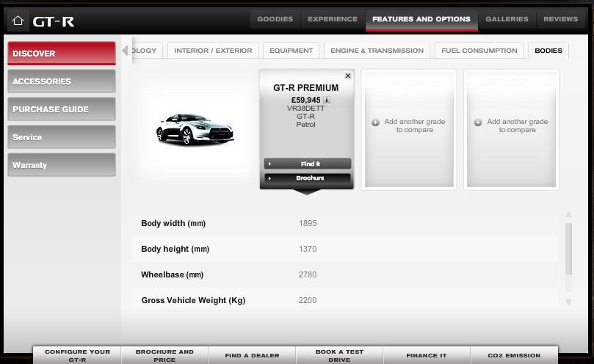Click the value 2780

point(308,274)
